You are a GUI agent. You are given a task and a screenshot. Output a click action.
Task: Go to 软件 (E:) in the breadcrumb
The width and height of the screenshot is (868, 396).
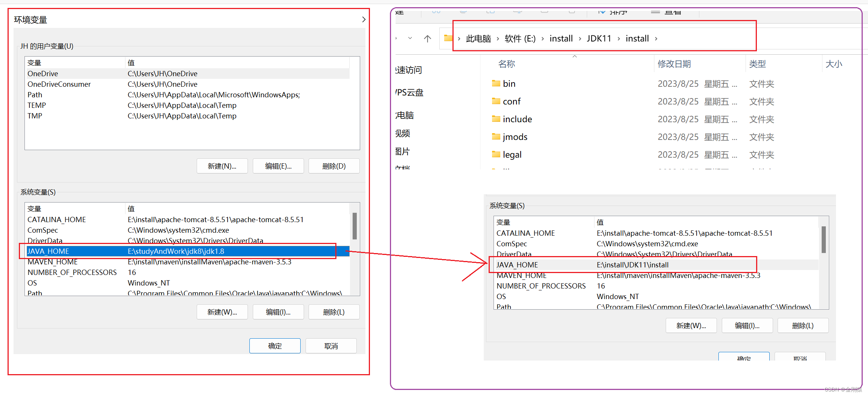pyautogui.click(x=520, y=38)
